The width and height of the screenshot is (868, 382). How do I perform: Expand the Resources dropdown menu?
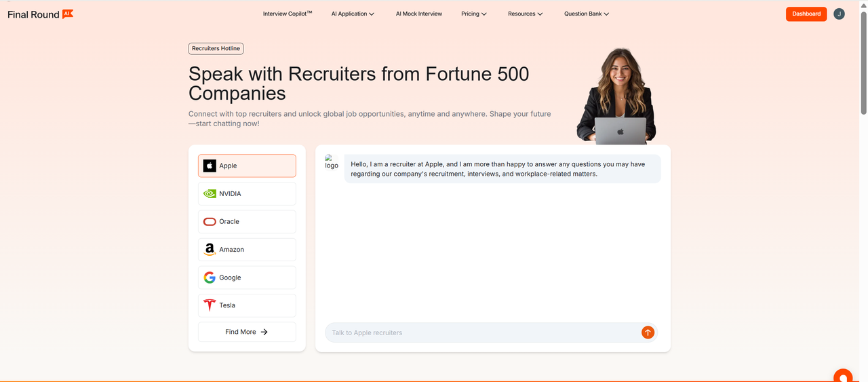click(x=526, y=14)
